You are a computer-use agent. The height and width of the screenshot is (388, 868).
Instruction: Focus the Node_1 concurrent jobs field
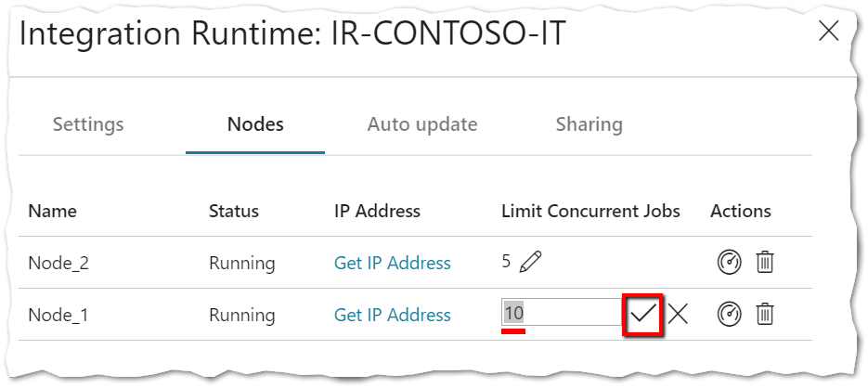(x=563, y=314)
